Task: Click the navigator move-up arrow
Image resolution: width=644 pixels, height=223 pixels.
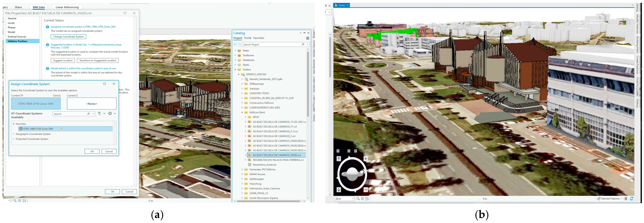Action: point(338,159)
